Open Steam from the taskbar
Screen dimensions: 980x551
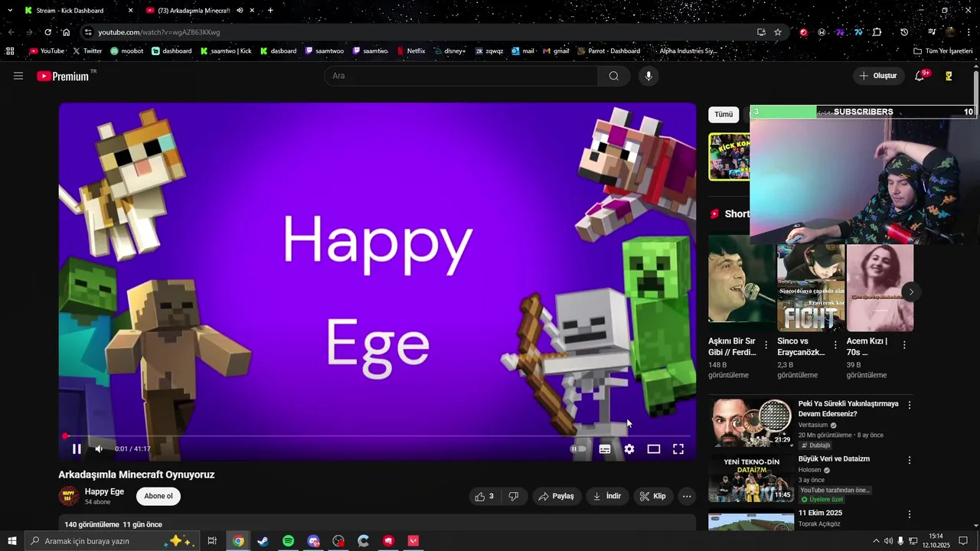[x=263, y=541]
